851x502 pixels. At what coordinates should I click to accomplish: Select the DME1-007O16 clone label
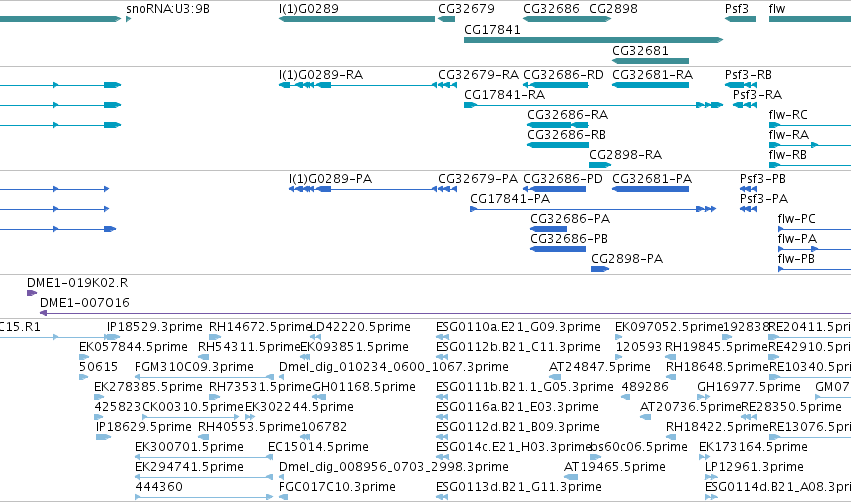point(85,303)
